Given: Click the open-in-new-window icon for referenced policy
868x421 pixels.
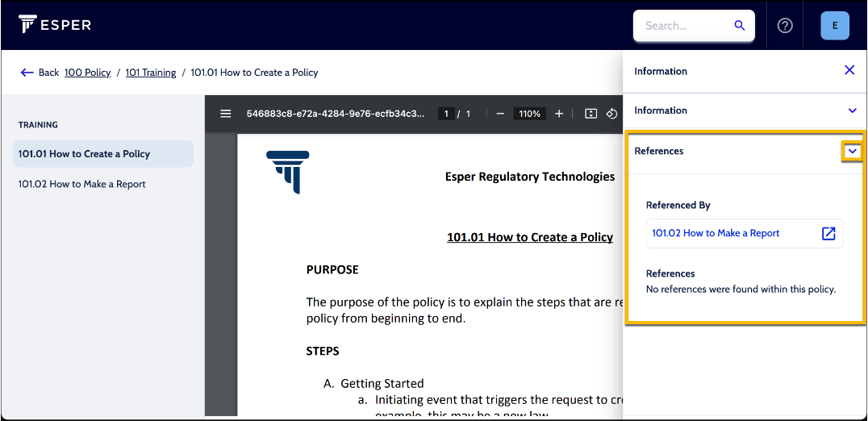Looking at the screenshot, I should [828, 233].
